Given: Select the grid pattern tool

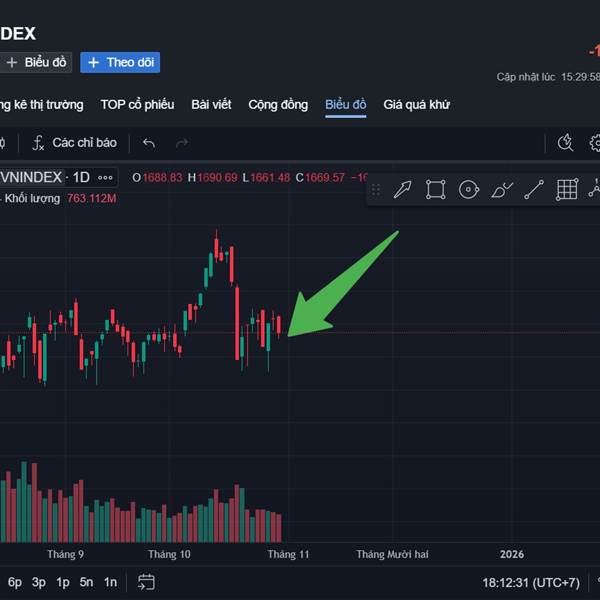Looking at the screenshot, I should pos(567,190).
